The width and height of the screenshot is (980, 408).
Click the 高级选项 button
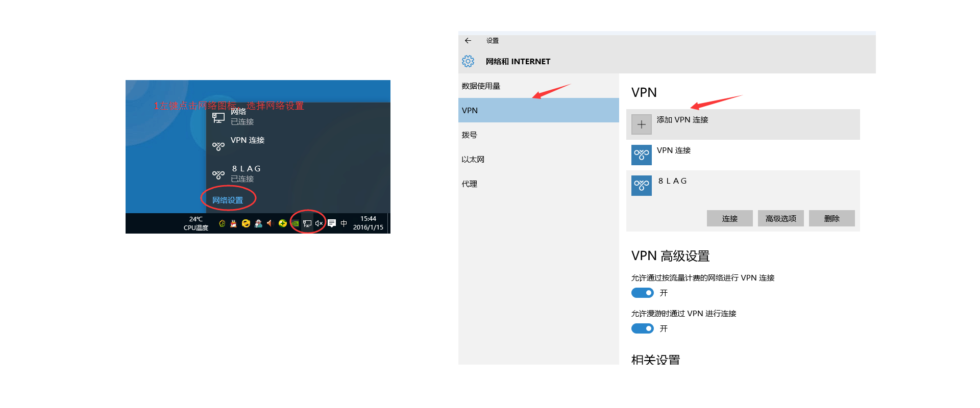pyautogui.click(x=781, y=218)
